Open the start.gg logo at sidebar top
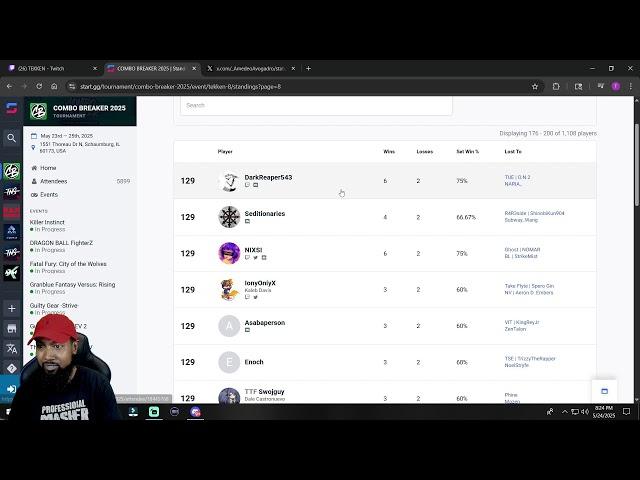Viewport: 640px width, 480px height. click(x=11, y=109)
